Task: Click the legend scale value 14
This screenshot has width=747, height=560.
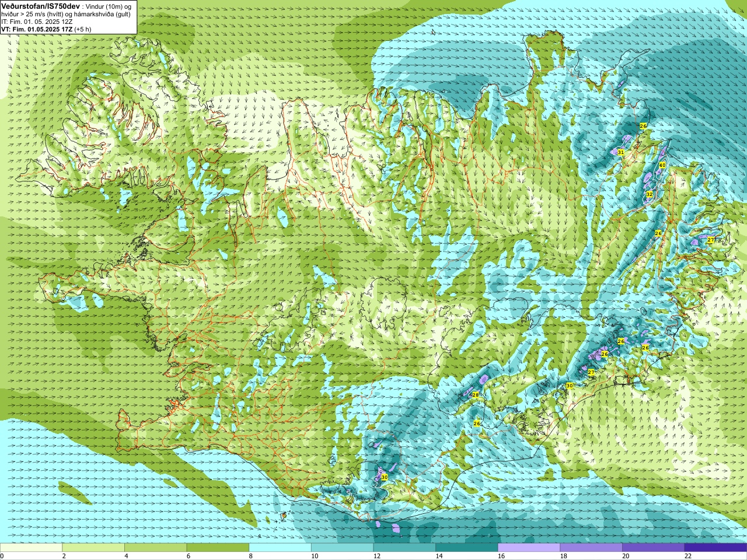Action: tap(439, 556)
